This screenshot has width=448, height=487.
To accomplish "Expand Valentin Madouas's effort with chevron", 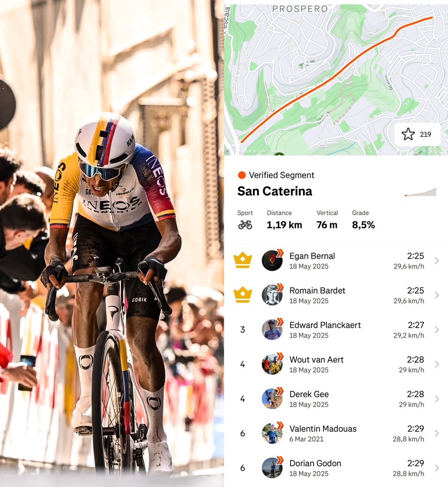I will [437, 433].
